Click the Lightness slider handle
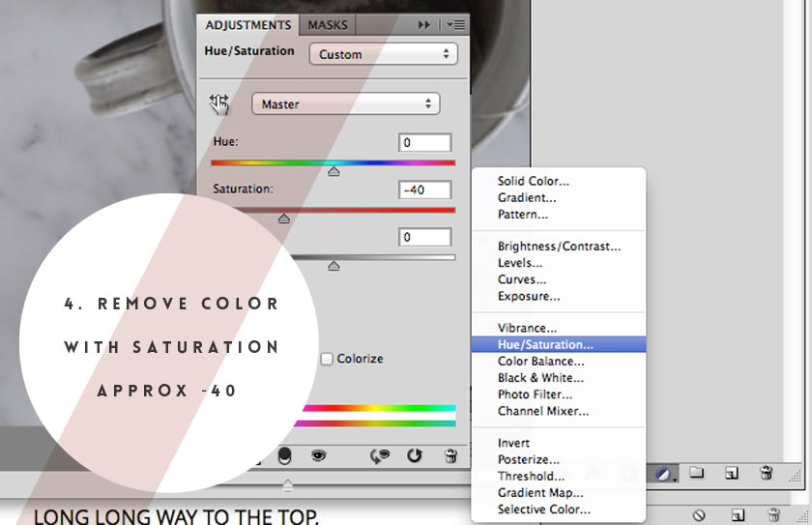Image resolution: width=812 pixels, height=525 pixels. pos(333,266)
